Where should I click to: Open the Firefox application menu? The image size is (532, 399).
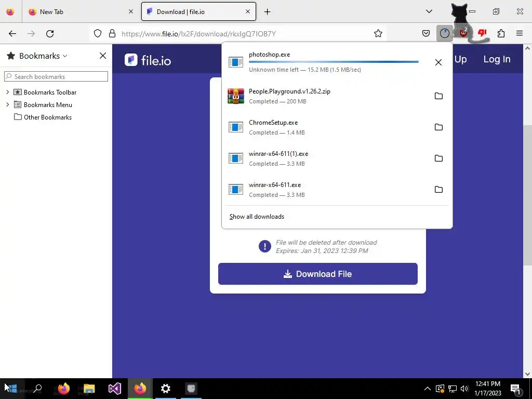pos(520,34)
